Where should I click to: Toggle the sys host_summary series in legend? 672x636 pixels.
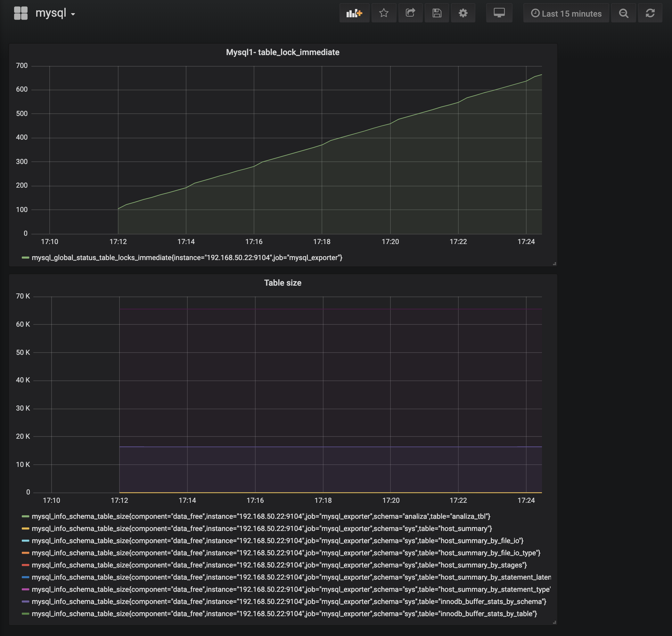262,528
